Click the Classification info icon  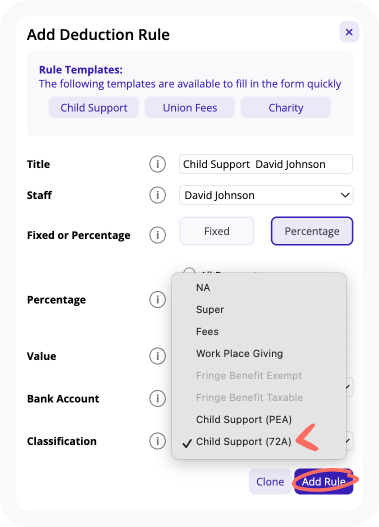point(158,441)
